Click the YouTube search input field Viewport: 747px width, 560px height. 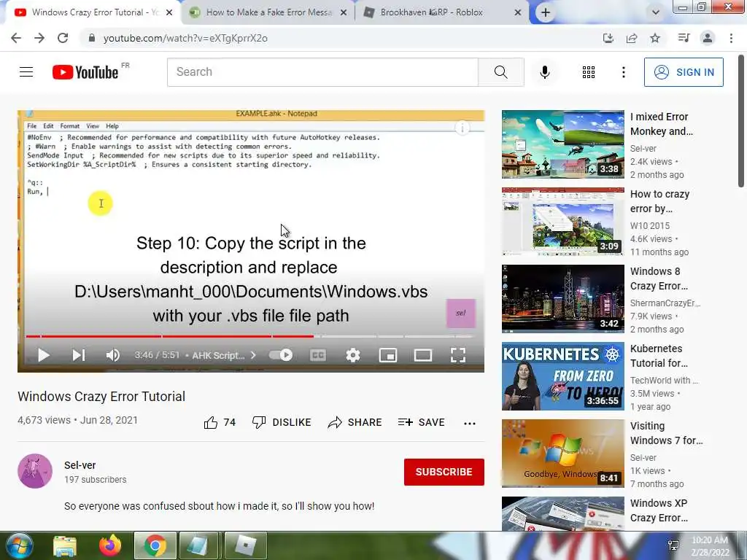(x=322, y=72)
